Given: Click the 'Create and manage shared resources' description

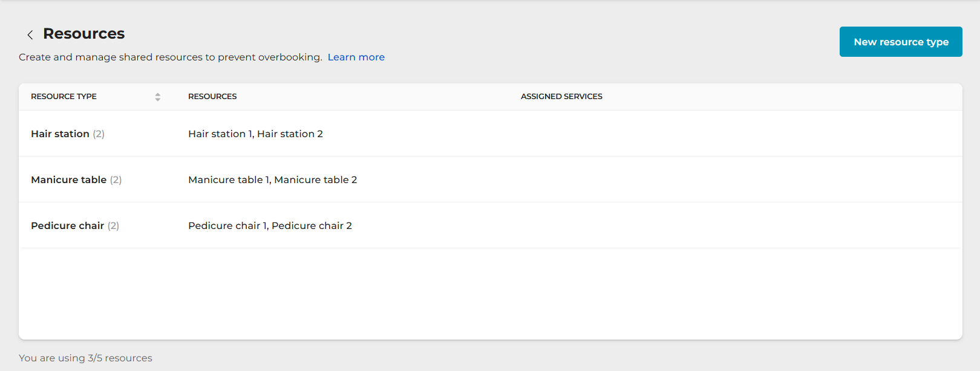Looking at the screenshot, I should 170,57.
